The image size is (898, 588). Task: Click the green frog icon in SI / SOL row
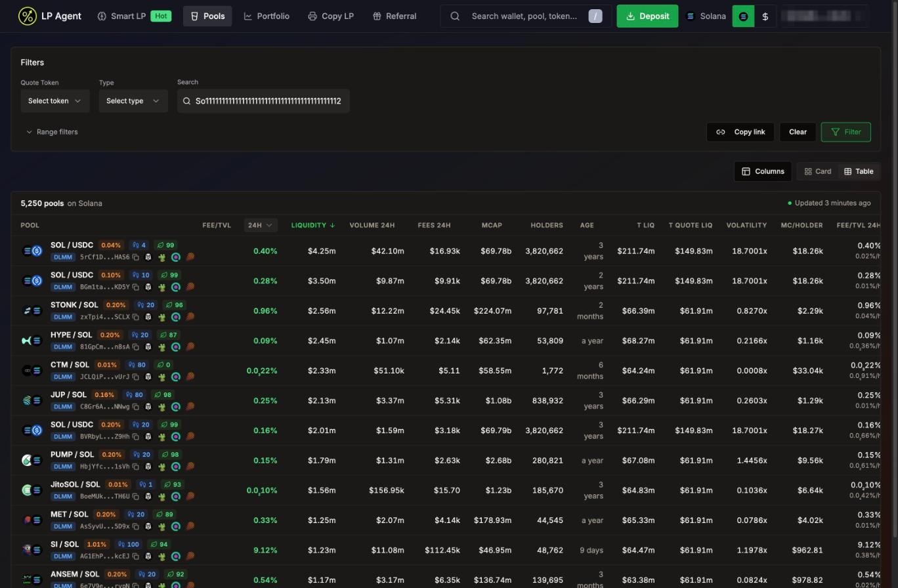pos(161,556)
